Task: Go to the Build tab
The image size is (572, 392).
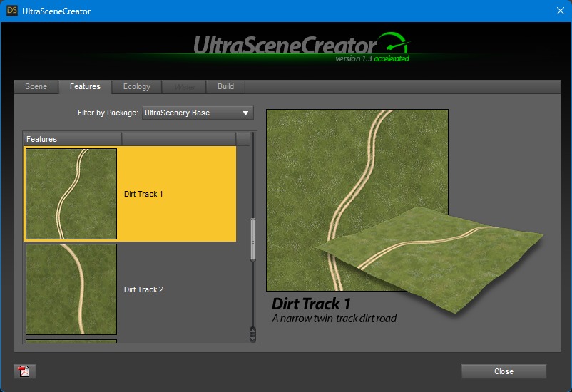Action: (225, 86)
